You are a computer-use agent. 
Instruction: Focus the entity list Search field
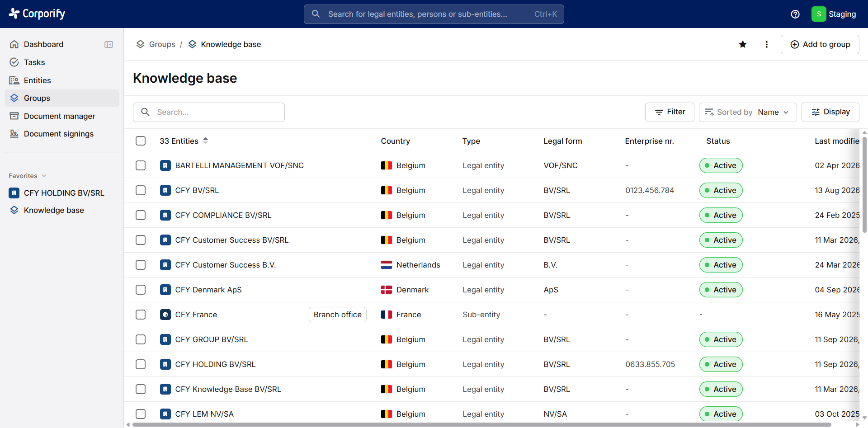(209, 112)
